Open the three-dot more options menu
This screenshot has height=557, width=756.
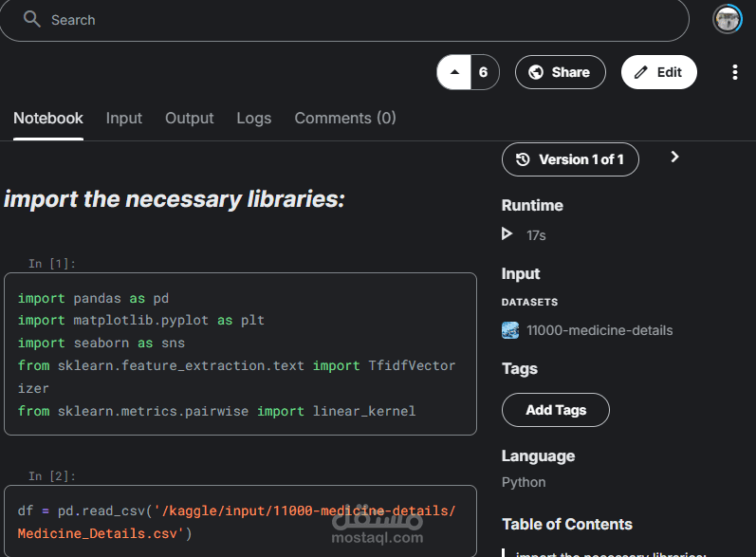pos(735,72)
